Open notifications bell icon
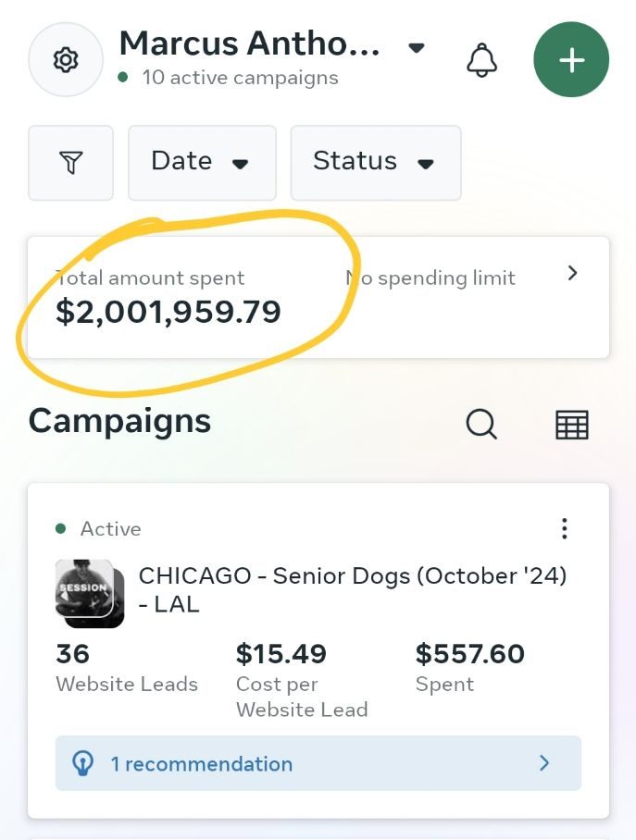Viewport: 636px width, 840px height. pos(481,60)
